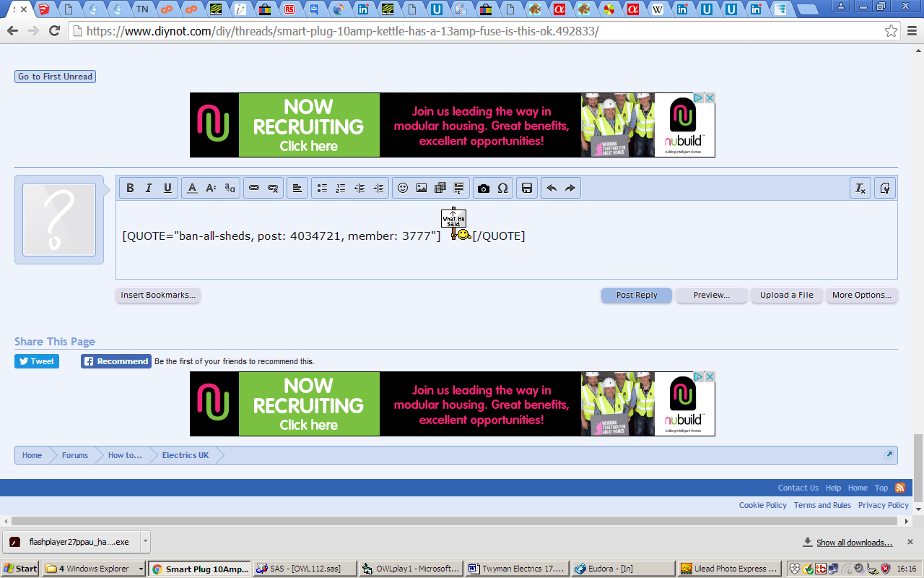The image size is (924, 578).
Task: Click the remove formatting icon
Action: pyautogui.click(x=860, y=188)
